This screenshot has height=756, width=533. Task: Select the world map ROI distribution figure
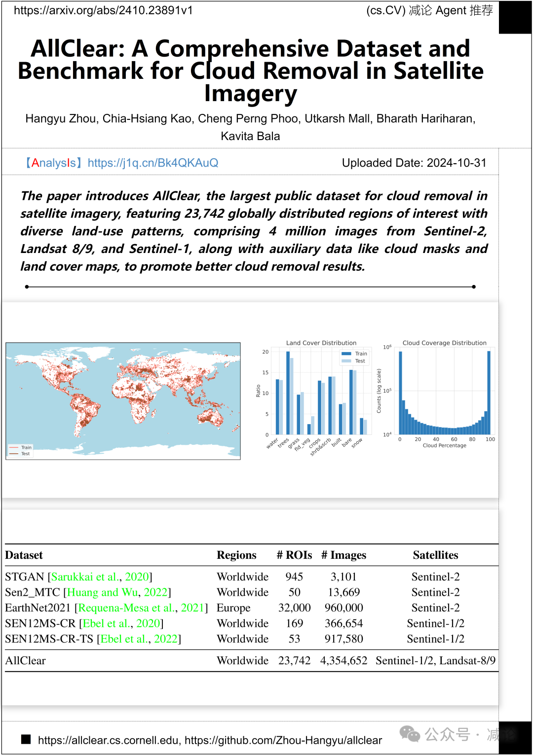coord(123,401)
